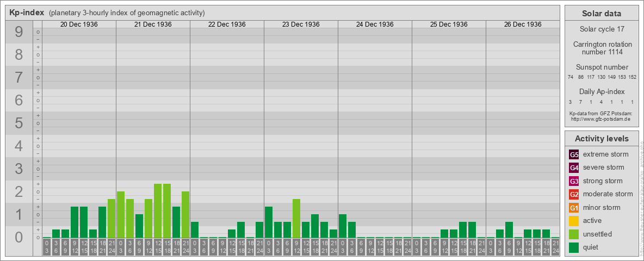Image resolution: width=644 pixels, height=261 pixels.
Task: Click sunspot value 117
Action: coord(591,77)
